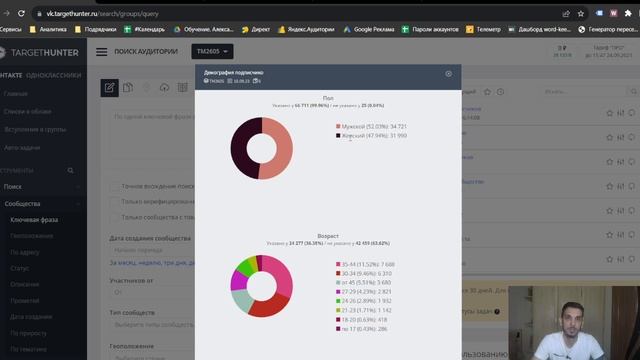The height and width of the screenshot is (360, 640).
Task: Toggle the Только верифицированные checkbox
Action: 115,202
